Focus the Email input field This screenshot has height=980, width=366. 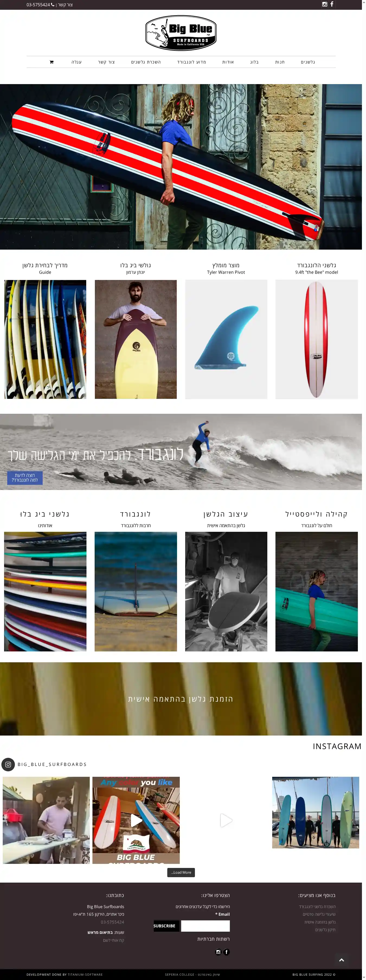coord(205,925)
